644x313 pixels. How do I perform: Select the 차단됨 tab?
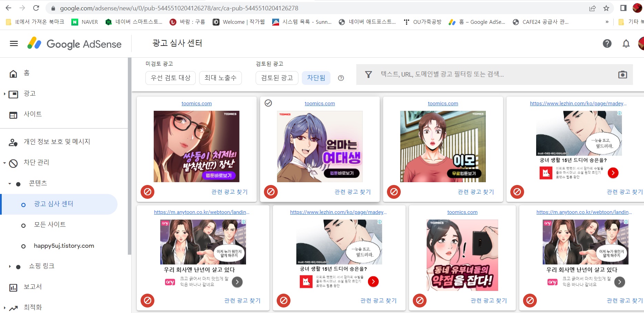[x=316, y=78]
